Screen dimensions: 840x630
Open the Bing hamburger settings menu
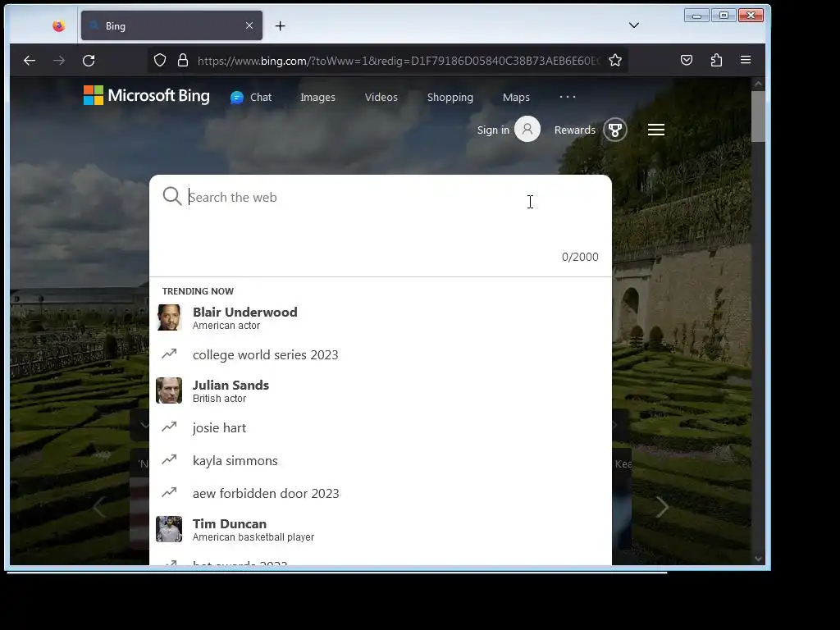click(656, 130)
